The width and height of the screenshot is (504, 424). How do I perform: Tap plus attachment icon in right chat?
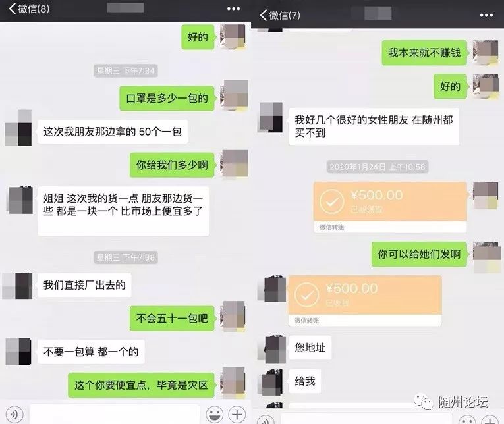pyautogui.click(x=490, y=420)
